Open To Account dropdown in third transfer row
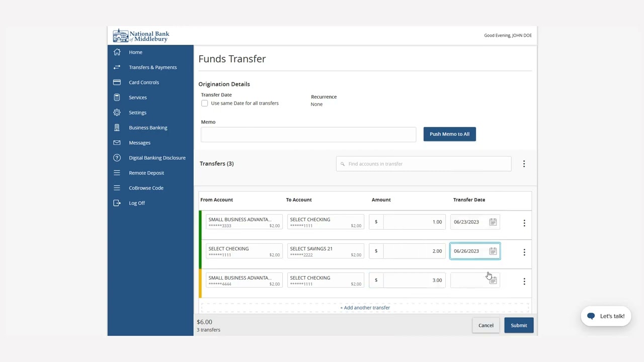644x362 pixels. [326, 281]
